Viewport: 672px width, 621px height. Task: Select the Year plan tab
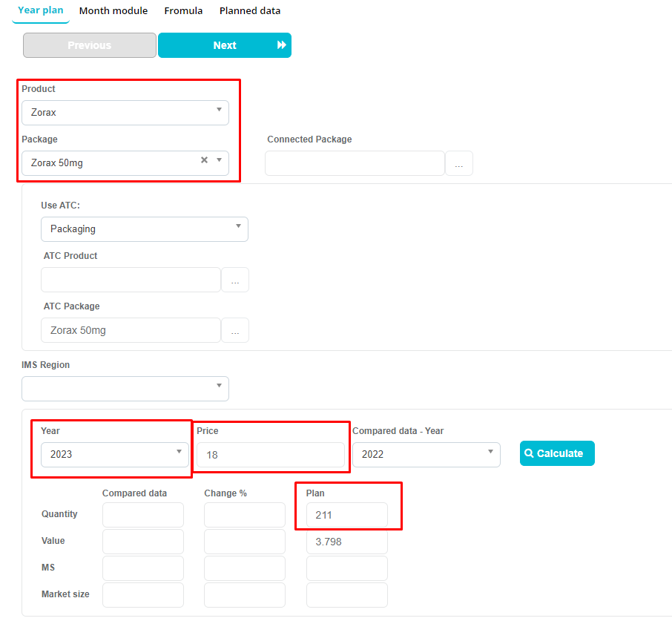click(x=41, y=11)
